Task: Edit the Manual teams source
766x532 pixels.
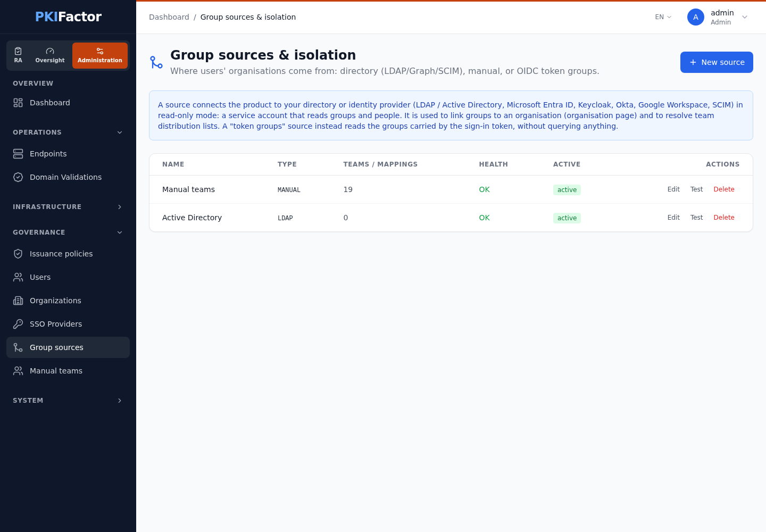Action: (x=673, y=189)
